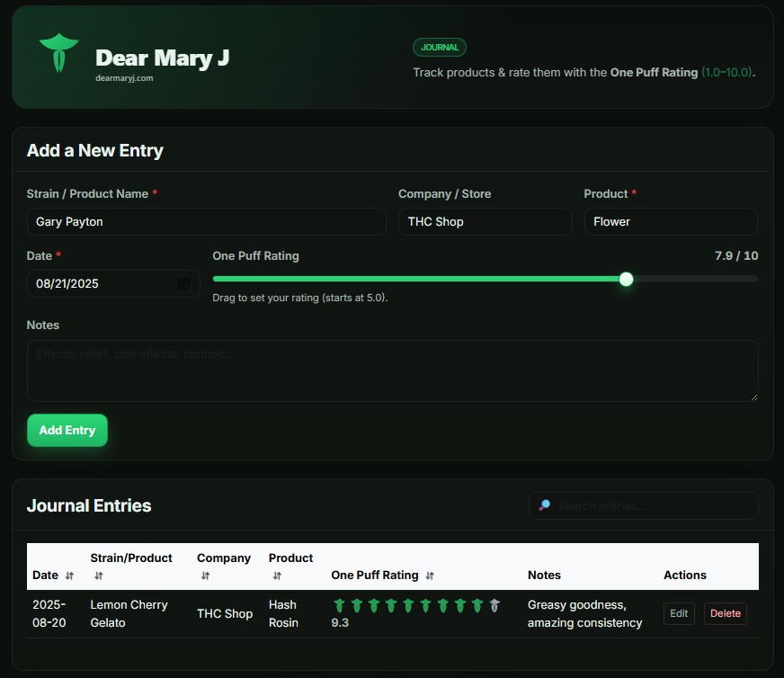Screen dimensions: 784x678
Task: Sort entries by Company arrows
Action: [205, 575]
